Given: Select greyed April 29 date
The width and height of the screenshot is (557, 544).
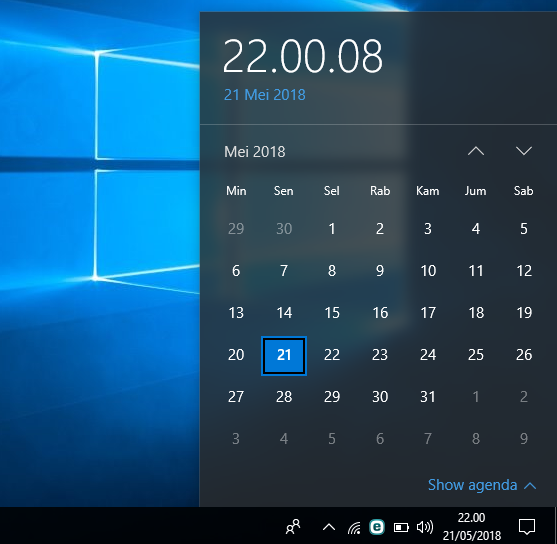Looking at the screenshot, I should point(236,229).
